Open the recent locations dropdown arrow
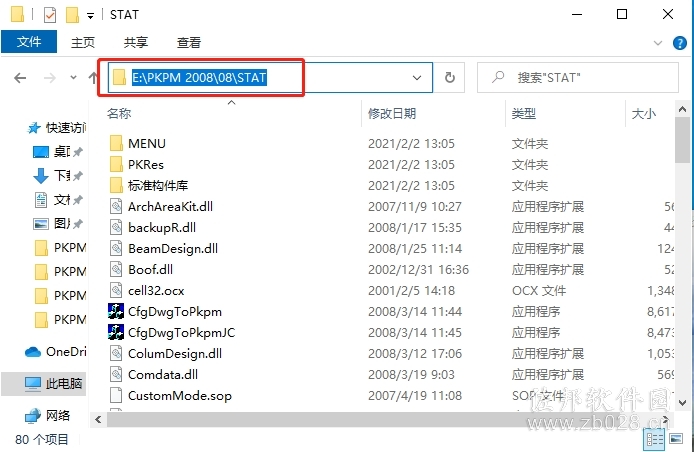 click(73, 77)
